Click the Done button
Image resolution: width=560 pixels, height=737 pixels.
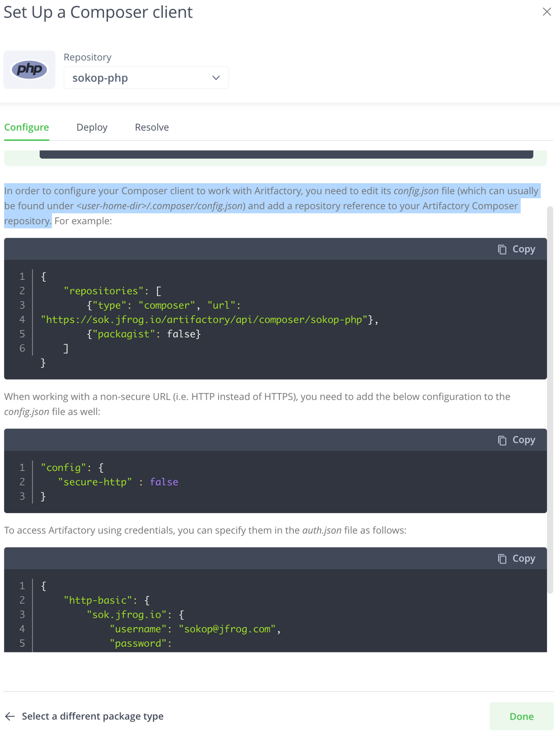pos(521,716)
